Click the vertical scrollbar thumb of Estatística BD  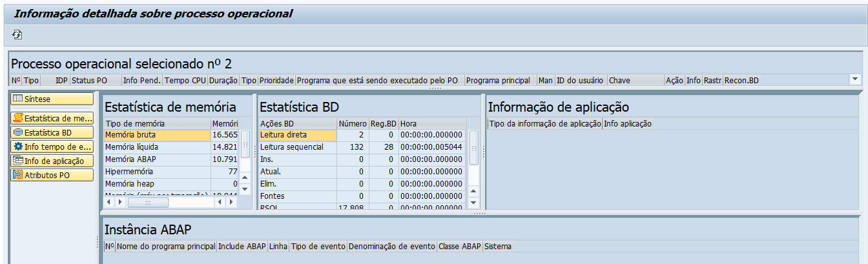pyautogui.click(x=473, y=147)
